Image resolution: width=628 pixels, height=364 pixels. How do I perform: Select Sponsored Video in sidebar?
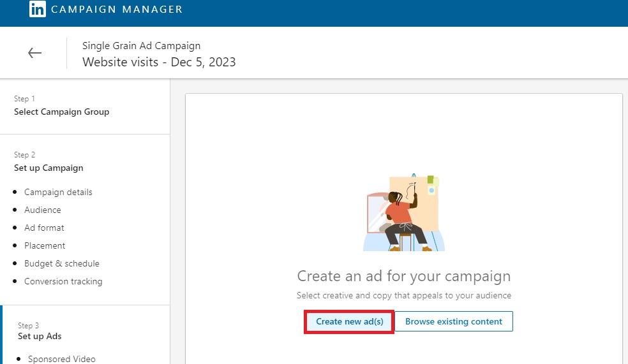tap(62, 359)
